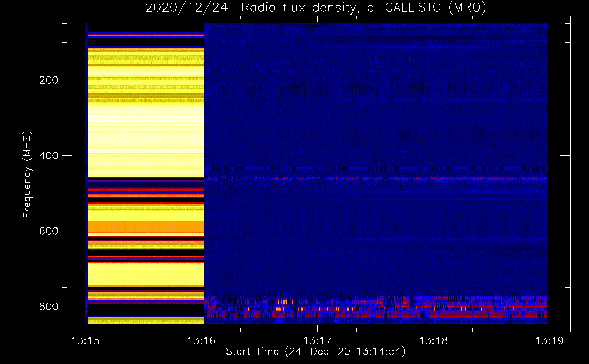The height and width of the screenshot is (364, 589).
Task: Click the 13:19 time tick label
Action: tap(549, 341)
